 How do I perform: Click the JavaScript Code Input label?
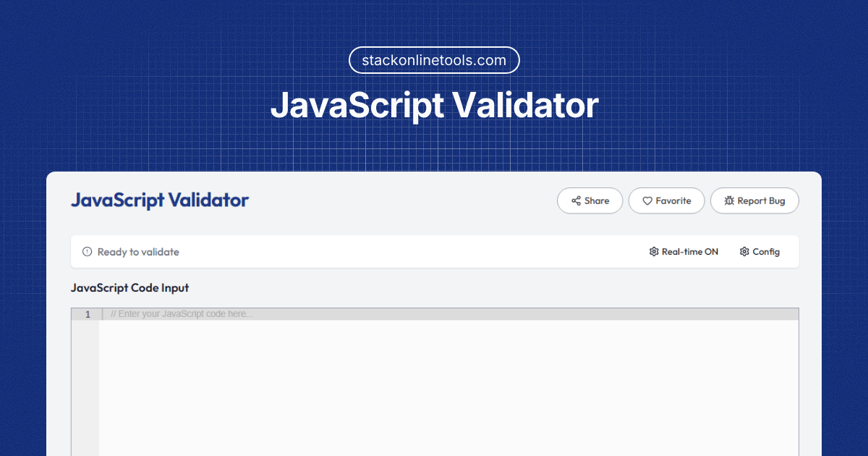[x=129, y=288]
